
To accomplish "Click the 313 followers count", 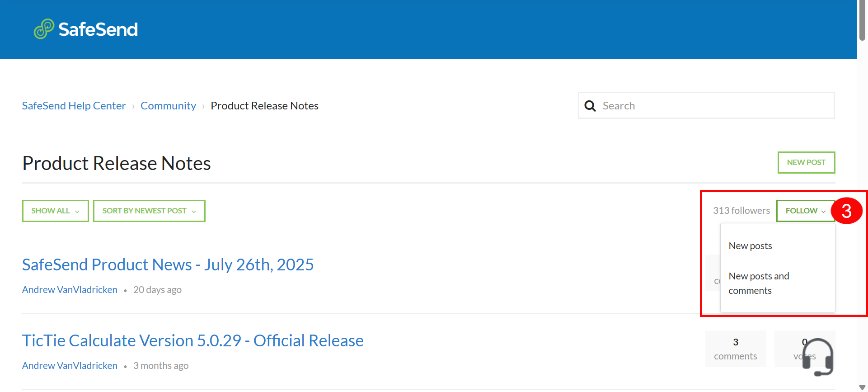I will (741, 211).
